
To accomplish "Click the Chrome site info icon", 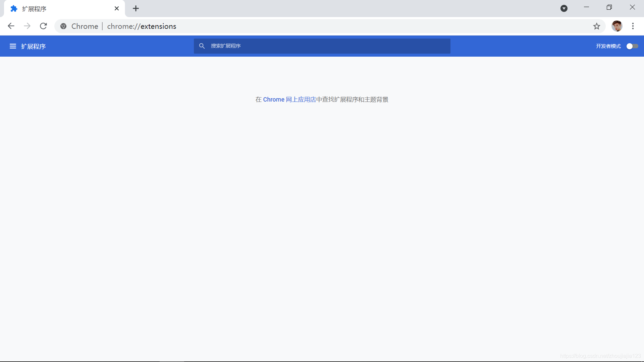I will click(63, 26).
